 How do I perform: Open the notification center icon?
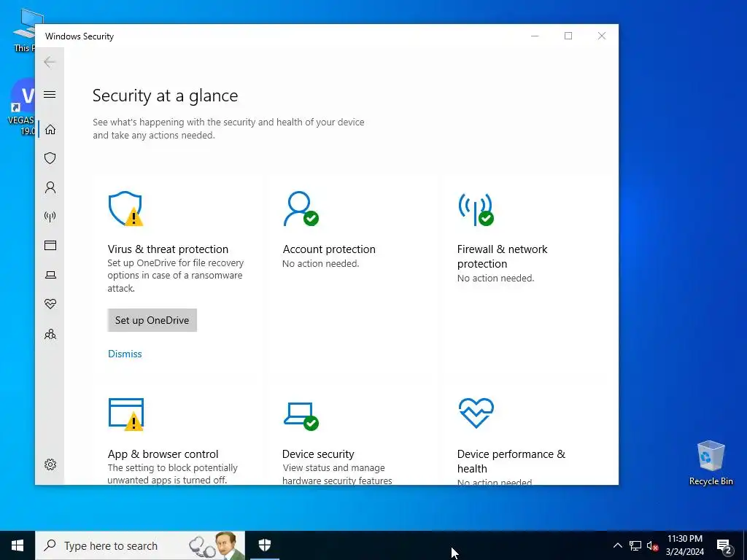[724, 546]
